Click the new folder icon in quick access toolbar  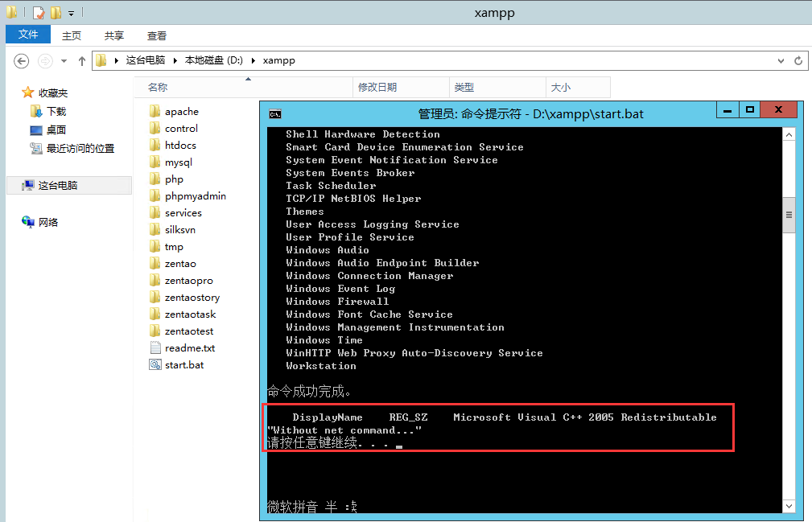pyautogui.click(x=56, y=12)
